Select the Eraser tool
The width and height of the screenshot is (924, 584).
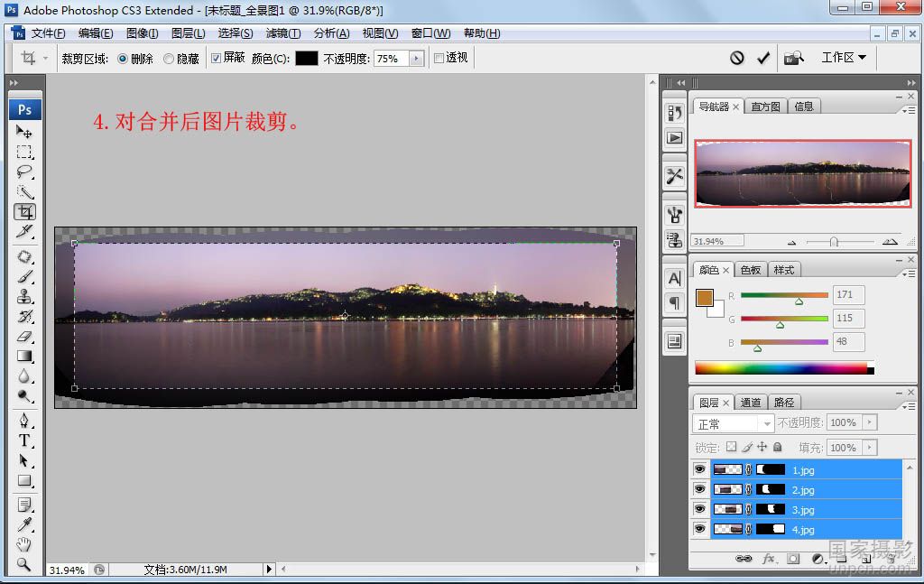click(24, 336)
